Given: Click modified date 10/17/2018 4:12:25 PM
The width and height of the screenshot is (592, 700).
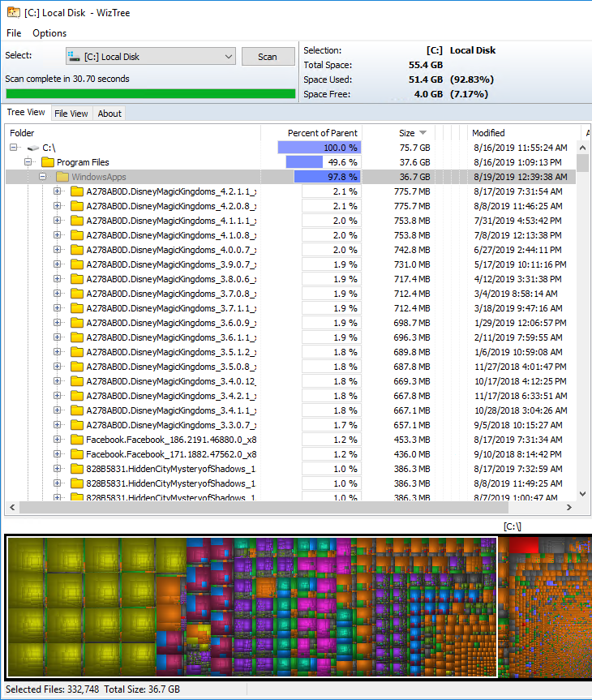Looking at the screenshot, I should (520, 381).
